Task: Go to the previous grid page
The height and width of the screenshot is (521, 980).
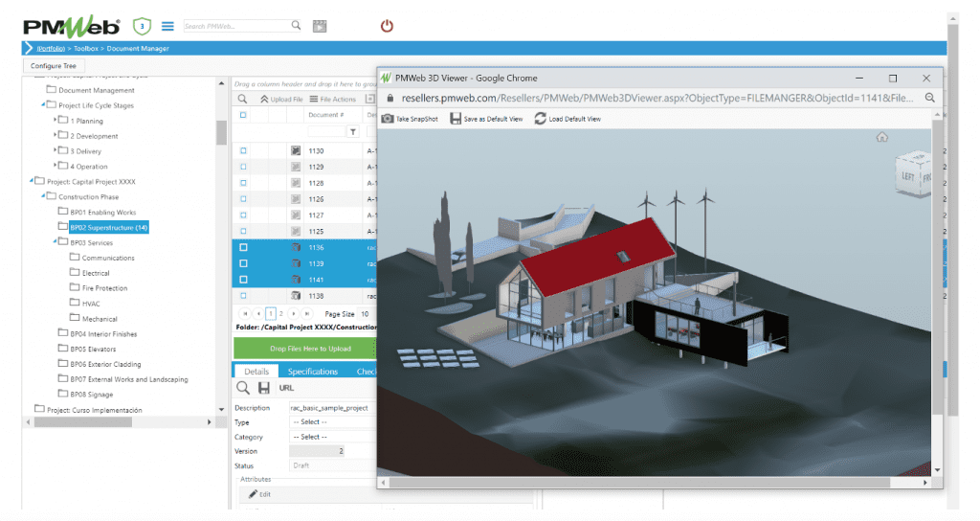Action: tap(258, 314)
